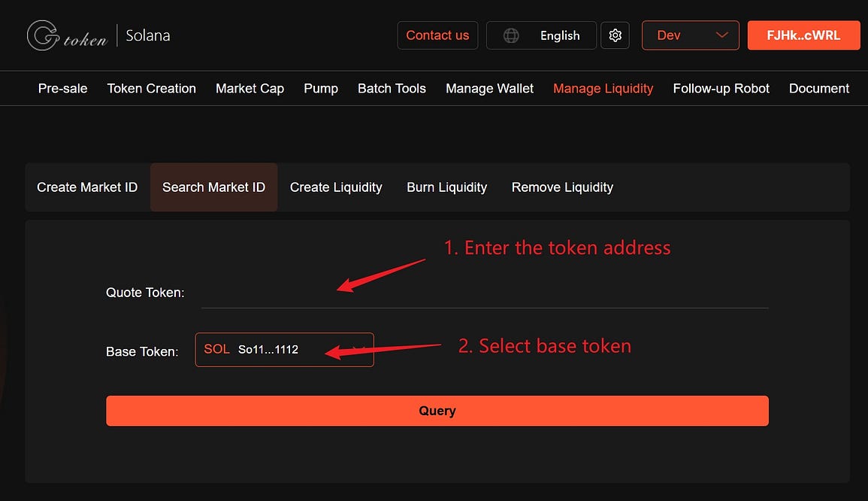
Task: Select the Search Market ID tab
Action: (213, 187)
